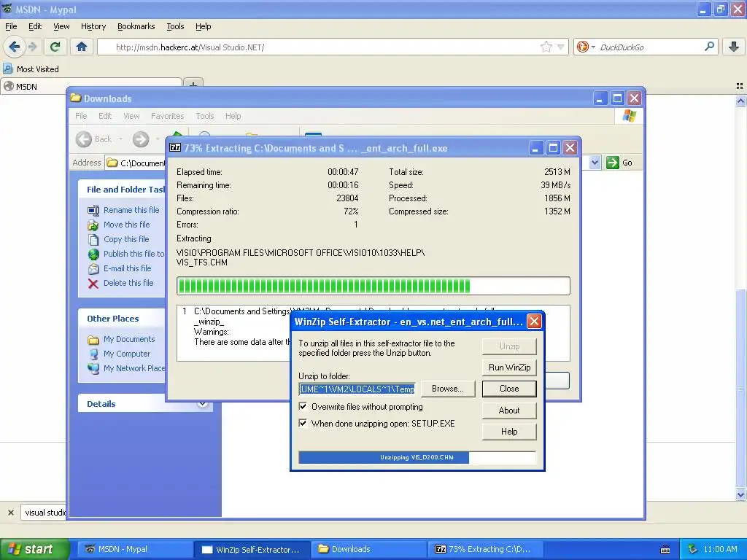
Task: Click the taskbar clock showing 11:00 AM
Action: 720,549
